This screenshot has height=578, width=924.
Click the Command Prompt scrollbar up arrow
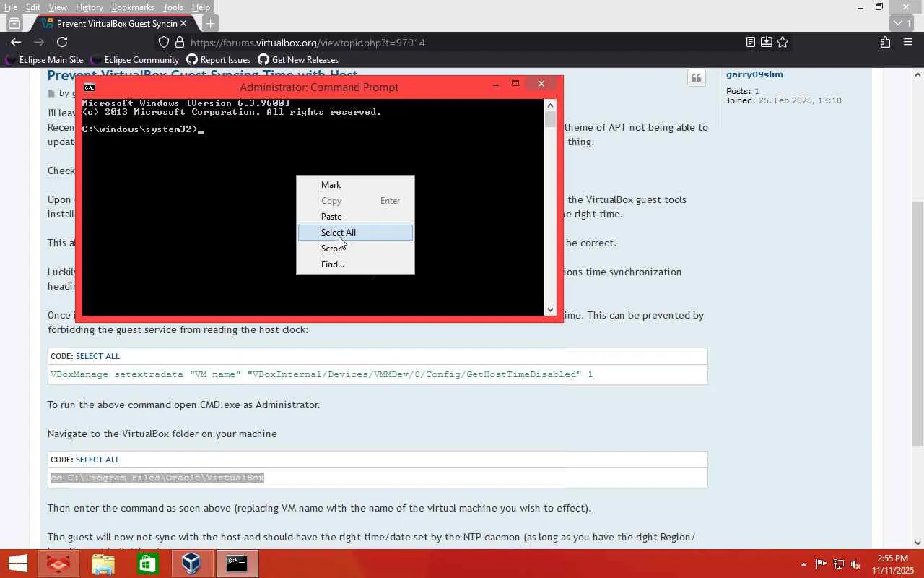tap(551, 105)
